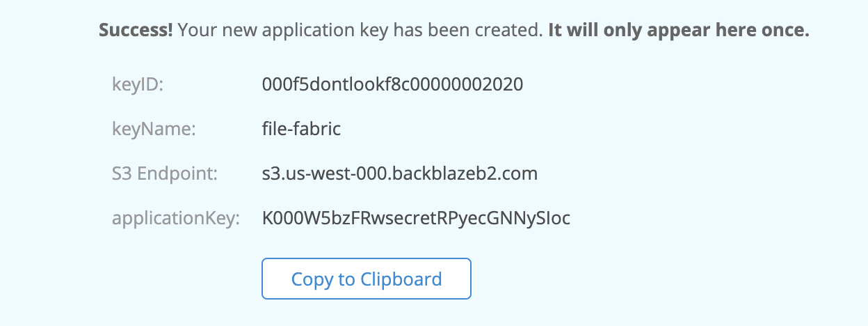Click the "It will only appear here once." warning

click(678, 31)
